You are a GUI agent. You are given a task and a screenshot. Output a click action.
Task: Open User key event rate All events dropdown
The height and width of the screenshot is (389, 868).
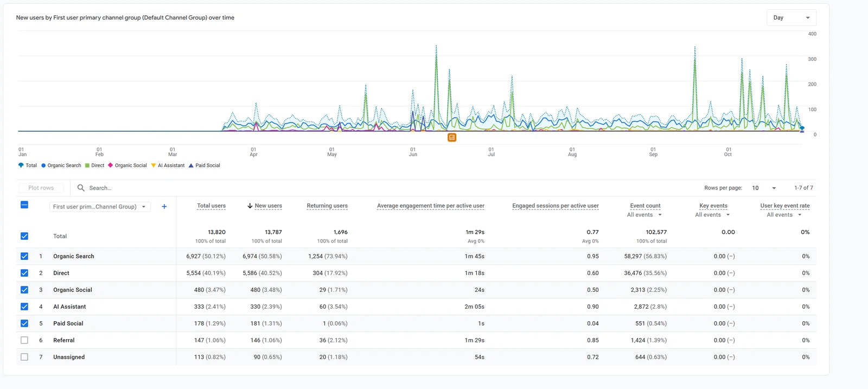pyautogui.click(x=784, y=215)
